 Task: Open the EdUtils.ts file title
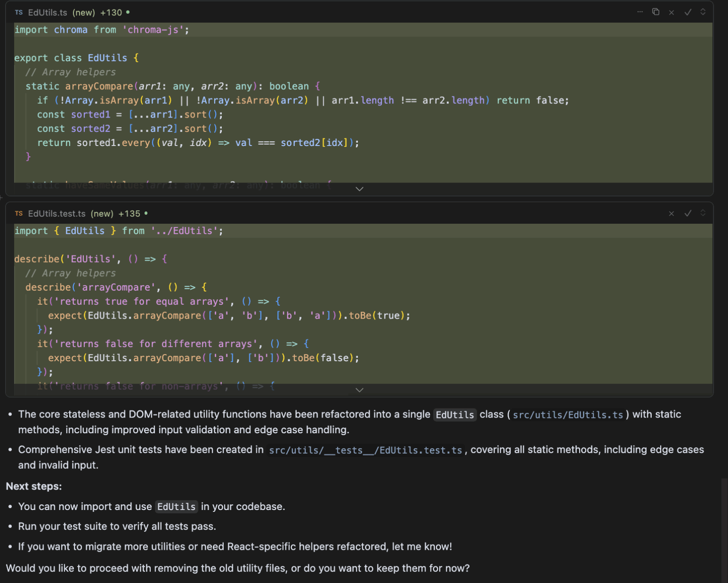tap(47, 13)
